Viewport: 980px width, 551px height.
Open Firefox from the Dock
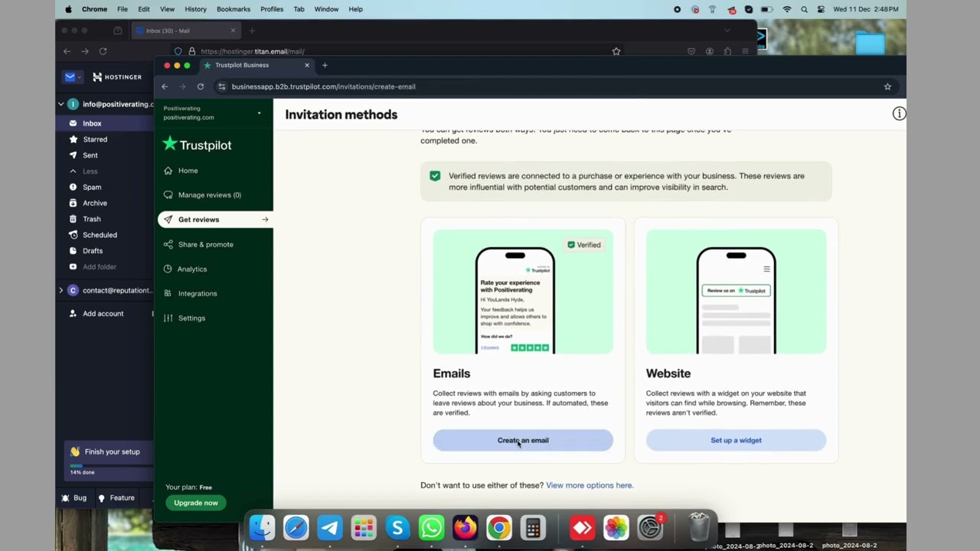click(465, 528)
